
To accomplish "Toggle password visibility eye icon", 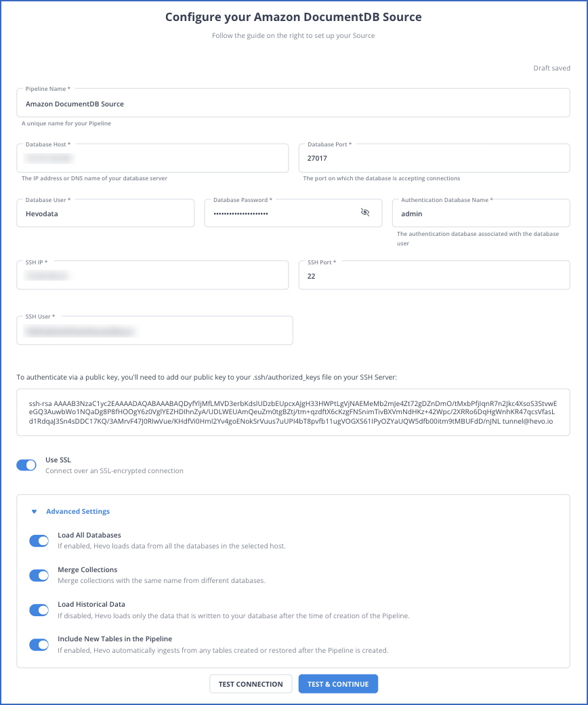I will point(364,212).
